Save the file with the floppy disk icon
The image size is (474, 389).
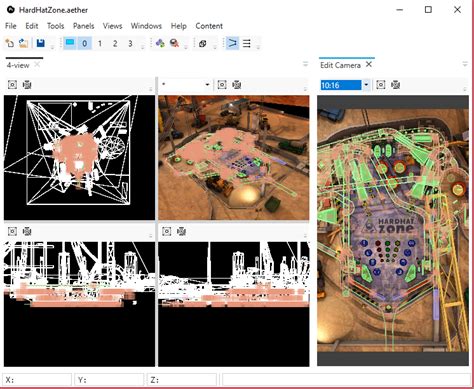click(x=41, y=43)
